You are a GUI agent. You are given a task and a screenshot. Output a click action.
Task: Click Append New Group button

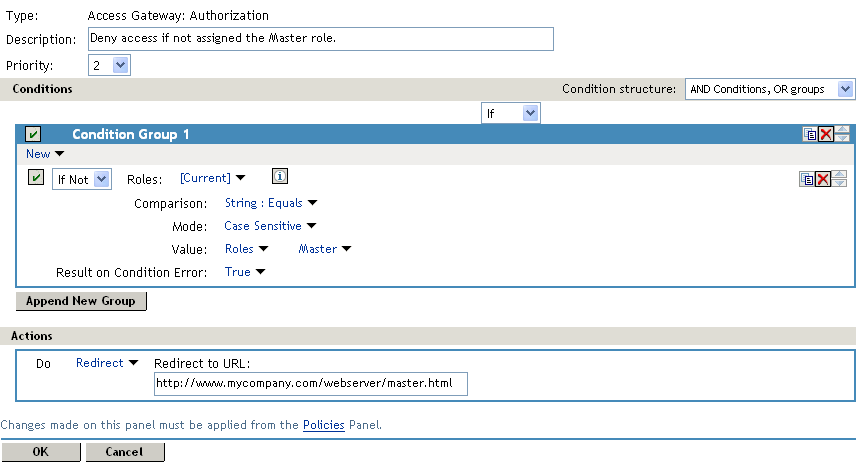(81, 301)
